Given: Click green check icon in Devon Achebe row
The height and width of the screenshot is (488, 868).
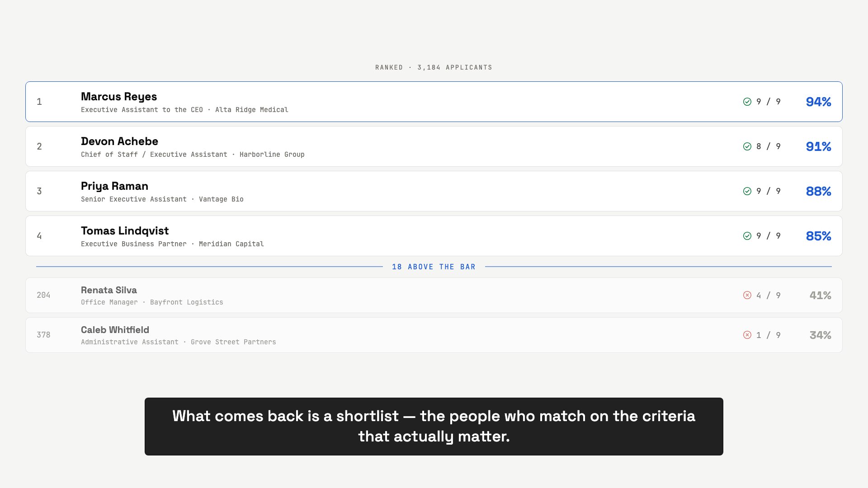Looking at the screenshot, I should point(747,146).
